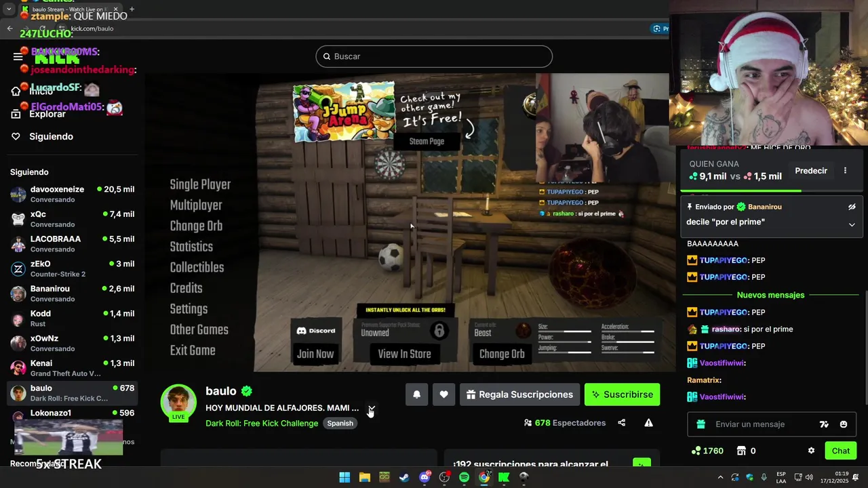Toggle chat translation icon in message box
The image size is (868, 488).
pyautogui.click(x=824, y=424)
